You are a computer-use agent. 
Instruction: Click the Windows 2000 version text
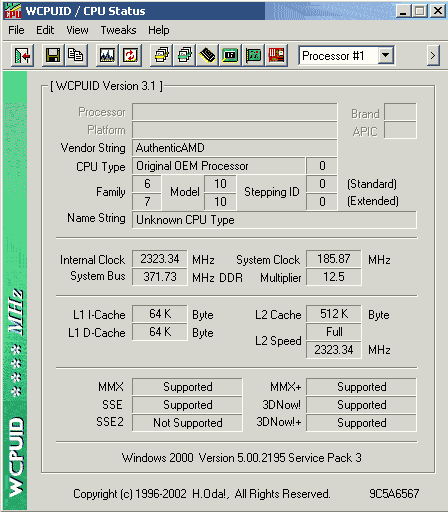pyautogui.click(x=242, y=458)
